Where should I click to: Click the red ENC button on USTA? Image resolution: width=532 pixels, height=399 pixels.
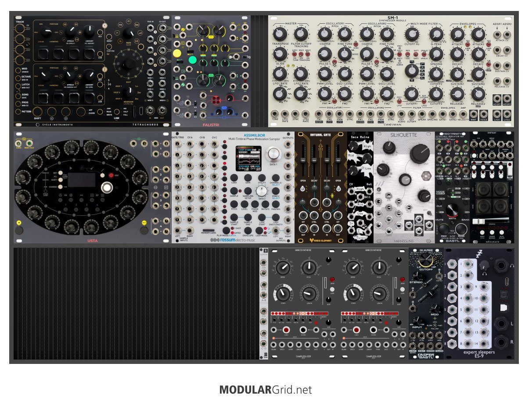tap(111, 175)
